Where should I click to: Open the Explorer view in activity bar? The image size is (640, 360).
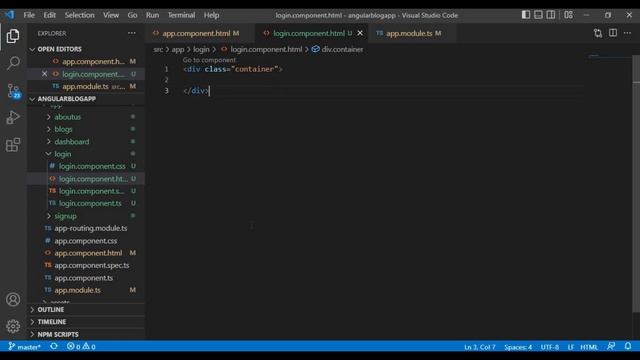[13, 36]
